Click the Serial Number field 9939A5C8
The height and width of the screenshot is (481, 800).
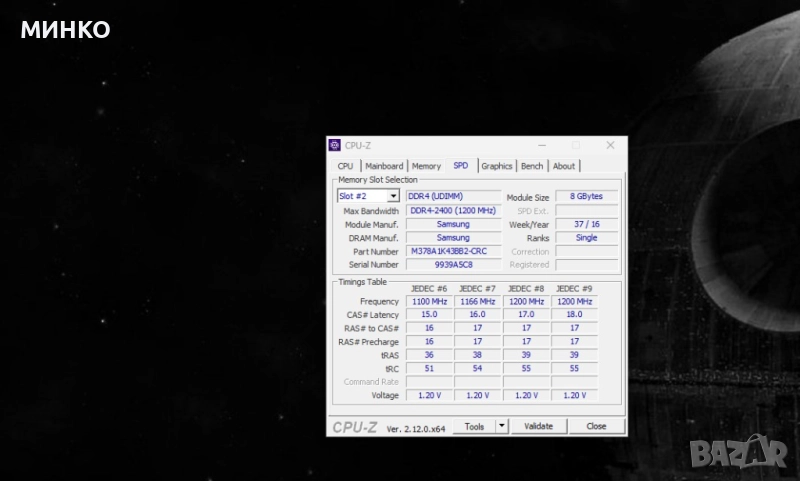click(453, 265)
